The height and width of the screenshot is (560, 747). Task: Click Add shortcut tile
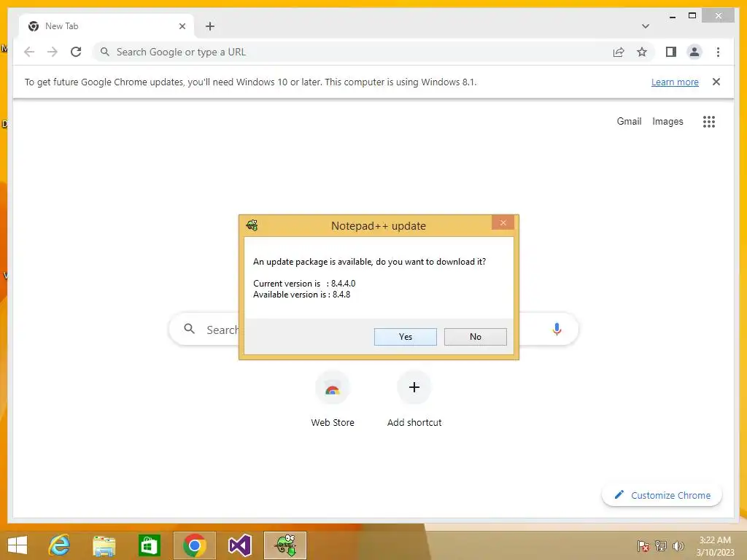(414, 398)
